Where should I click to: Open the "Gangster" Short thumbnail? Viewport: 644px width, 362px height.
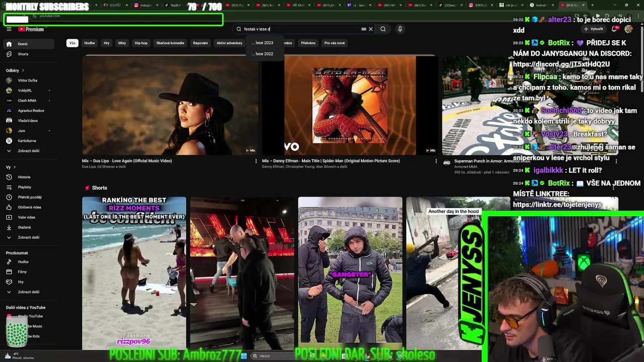click(350, 273)
